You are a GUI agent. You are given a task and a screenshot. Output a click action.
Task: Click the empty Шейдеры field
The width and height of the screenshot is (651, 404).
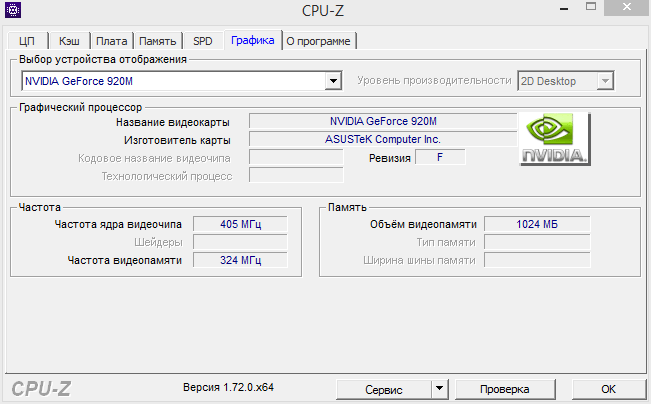click(x=240, y=242)
